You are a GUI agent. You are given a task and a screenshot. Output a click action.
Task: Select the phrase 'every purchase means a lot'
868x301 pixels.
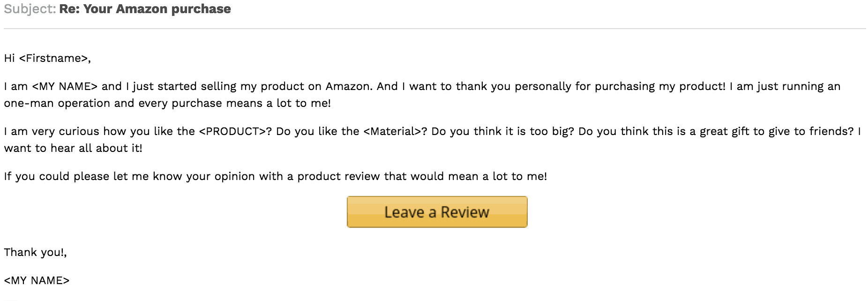207,103
